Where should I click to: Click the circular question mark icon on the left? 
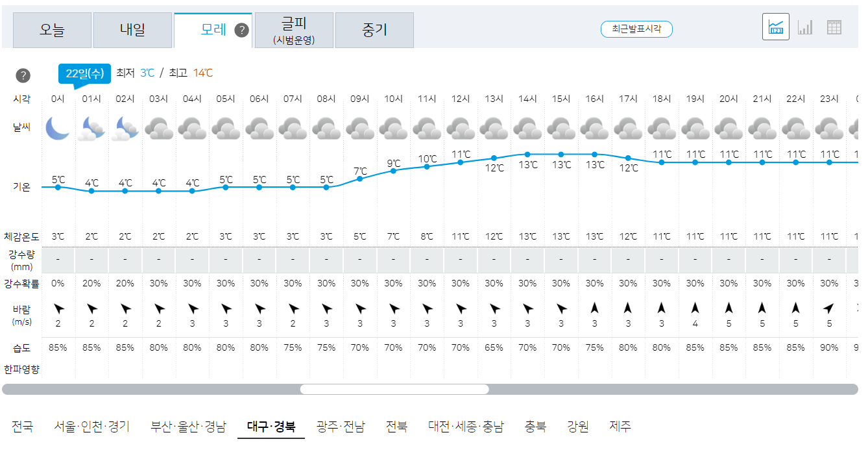pos(23,75)
